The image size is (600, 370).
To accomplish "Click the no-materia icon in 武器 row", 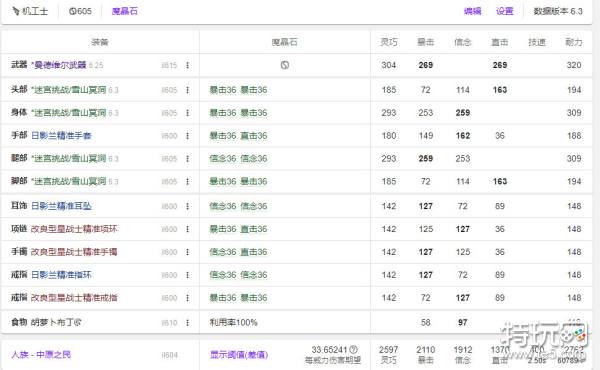I will coord(285,65).
